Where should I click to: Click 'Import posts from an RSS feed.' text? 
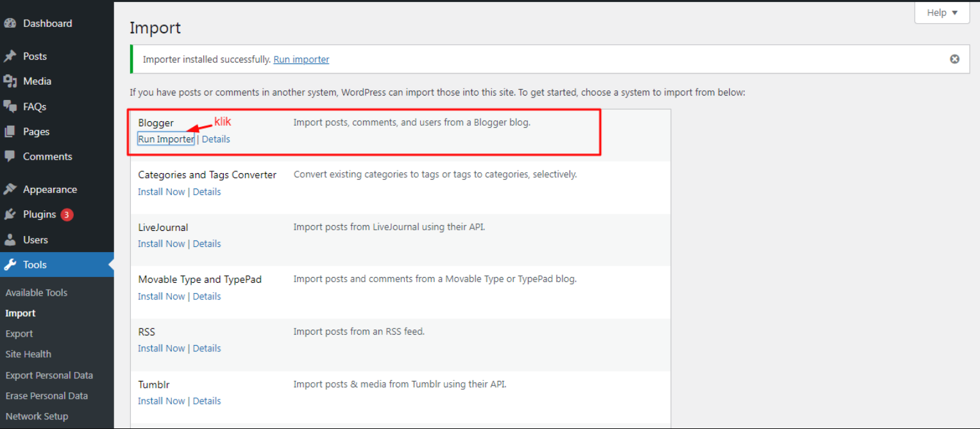(359, 332)
